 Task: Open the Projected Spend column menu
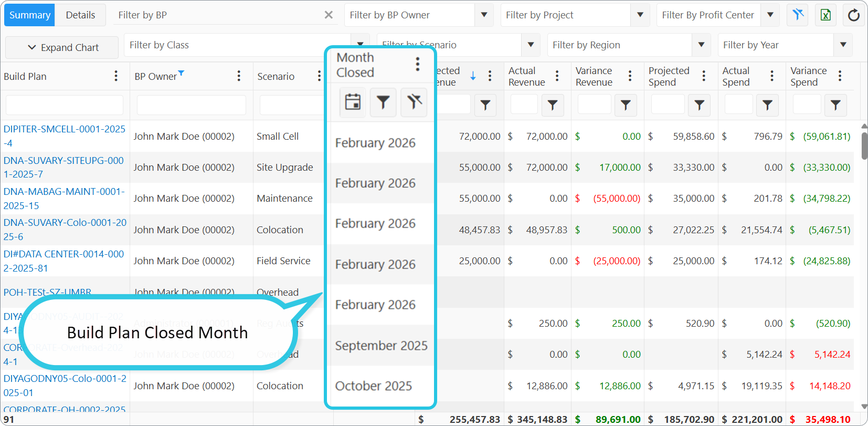(704, 76)
